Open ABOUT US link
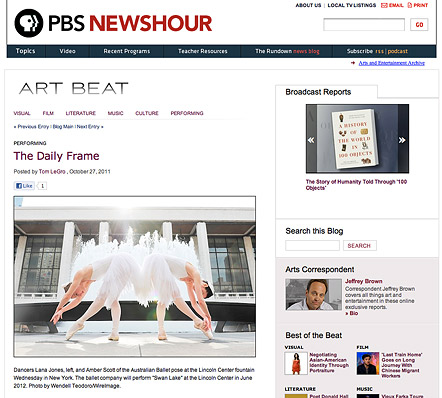This screenshot has height=398, width=442. coord(308,5)
